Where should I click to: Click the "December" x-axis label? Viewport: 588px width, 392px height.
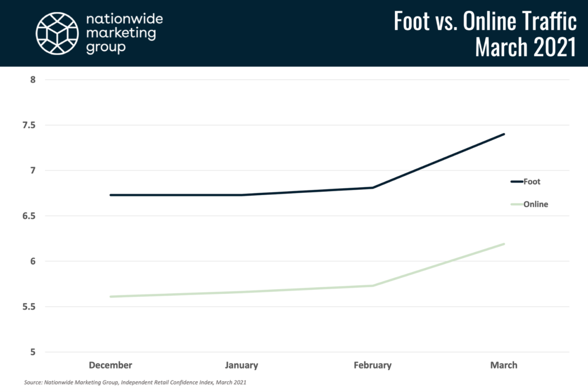[111, 365]
